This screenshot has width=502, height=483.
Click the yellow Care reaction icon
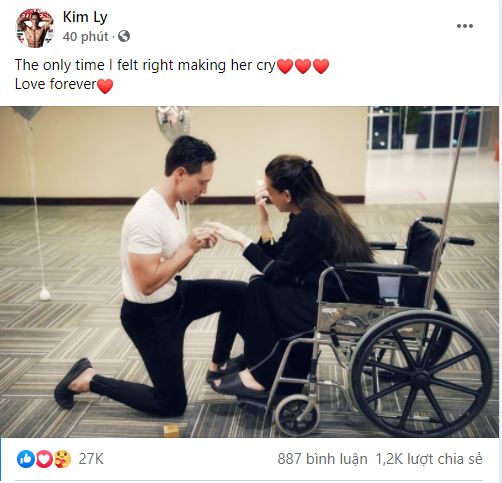[62, 459]
